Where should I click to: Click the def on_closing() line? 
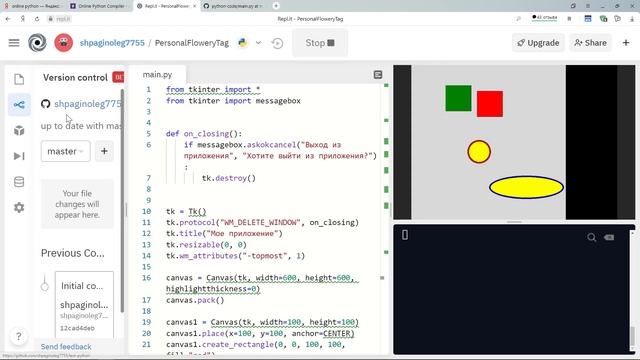pyautogui.click(x=204, y=133)
